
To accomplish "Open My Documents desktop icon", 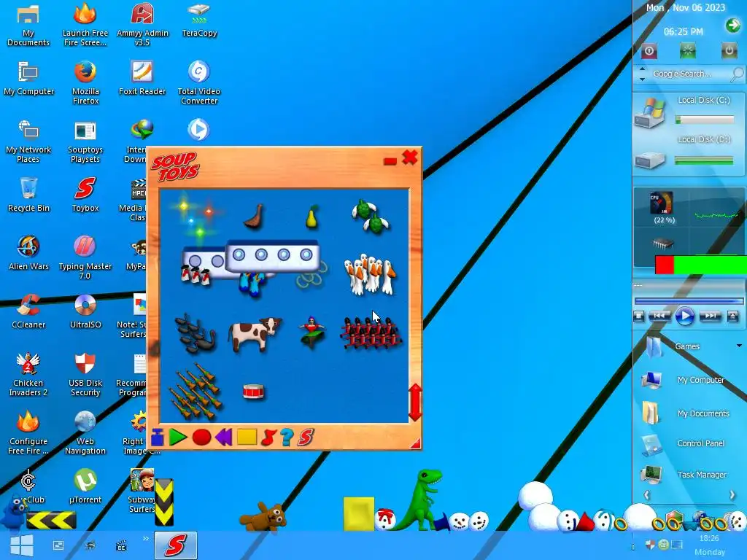I will tap(28, 25).
